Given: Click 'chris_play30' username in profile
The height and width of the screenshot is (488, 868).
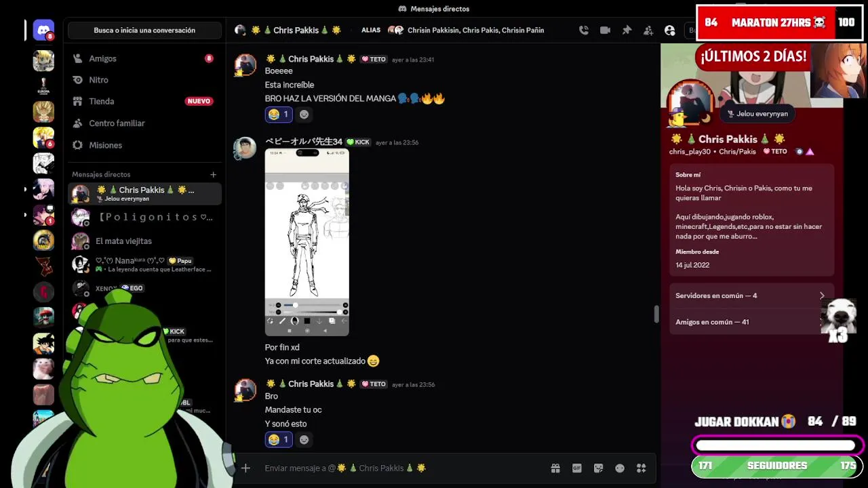Looking at the screenshot, I should click(690, 152).
